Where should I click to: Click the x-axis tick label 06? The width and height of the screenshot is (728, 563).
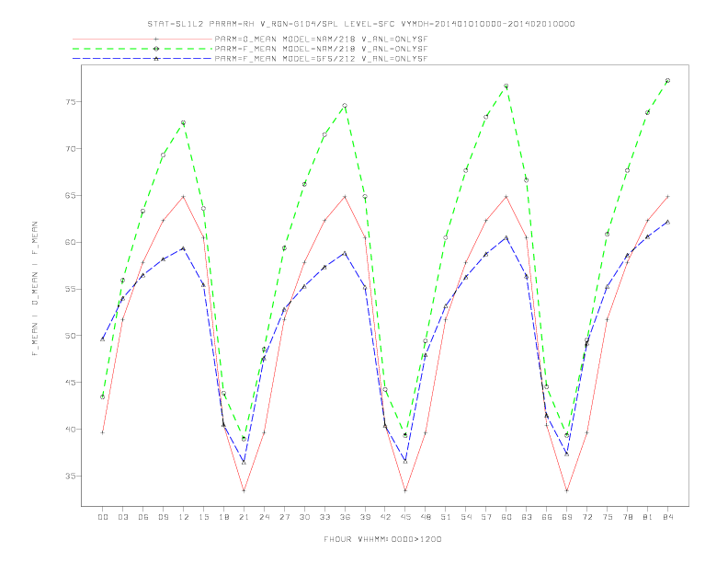[x=143, y=517]
